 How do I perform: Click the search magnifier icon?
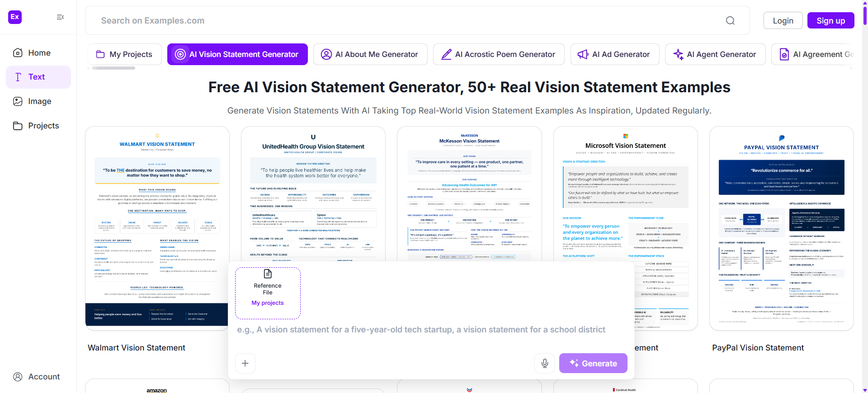[x=730, y=20]
